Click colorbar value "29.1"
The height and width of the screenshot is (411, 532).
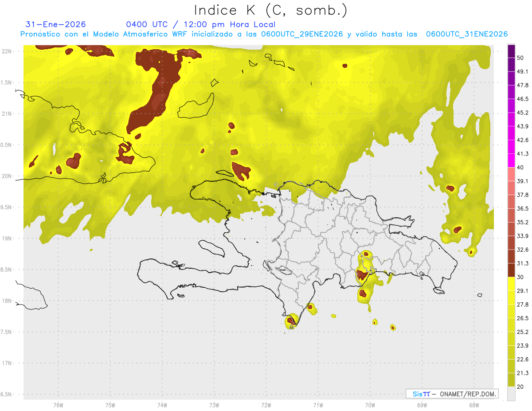[x=522, y=291]
